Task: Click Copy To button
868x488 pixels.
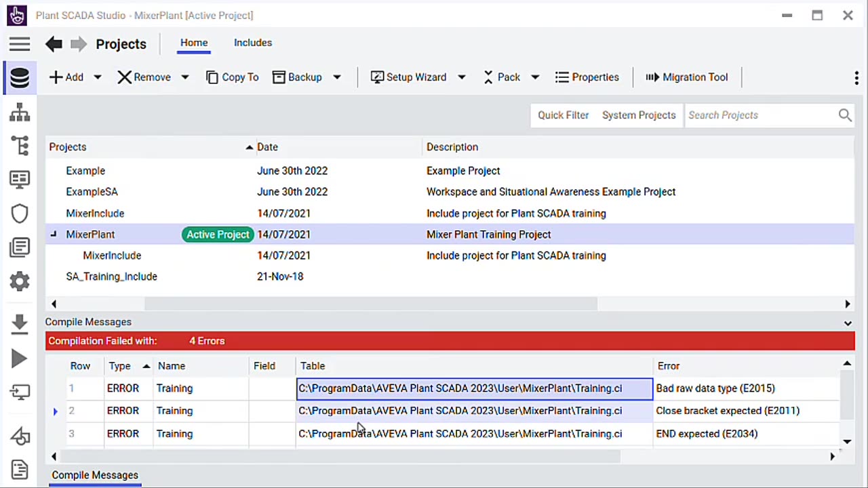Action: point(232,77)
